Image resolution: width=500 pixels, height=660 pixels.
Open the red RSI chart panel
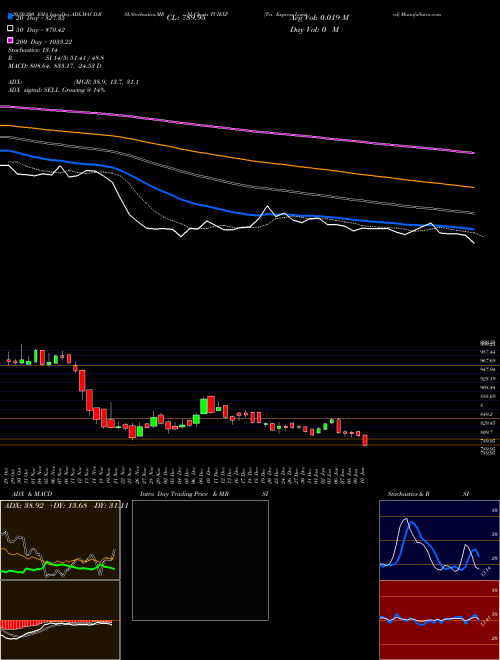point(439,620)
